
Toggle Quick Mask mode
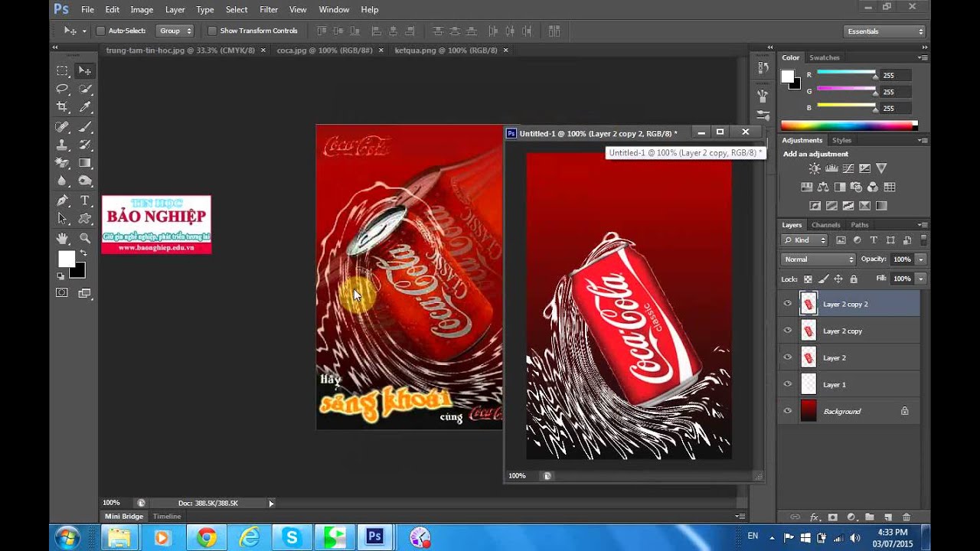point(62,293)
